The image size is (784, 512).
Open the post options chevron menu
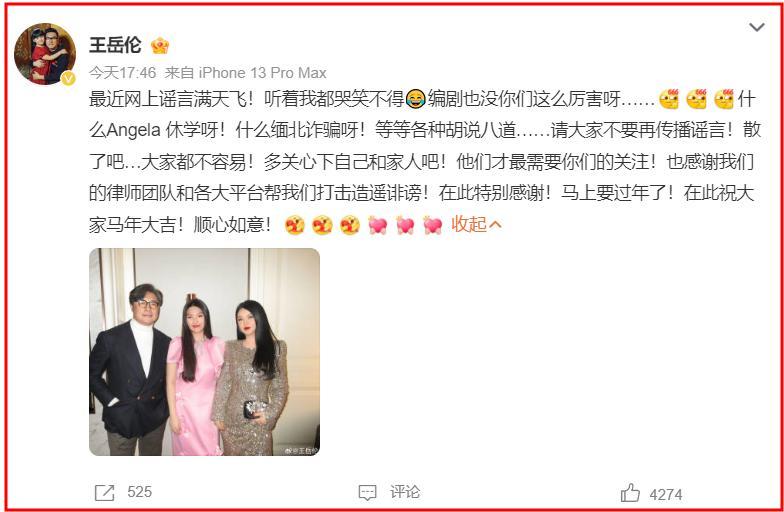pyautogui.click(x=756, y=27)
